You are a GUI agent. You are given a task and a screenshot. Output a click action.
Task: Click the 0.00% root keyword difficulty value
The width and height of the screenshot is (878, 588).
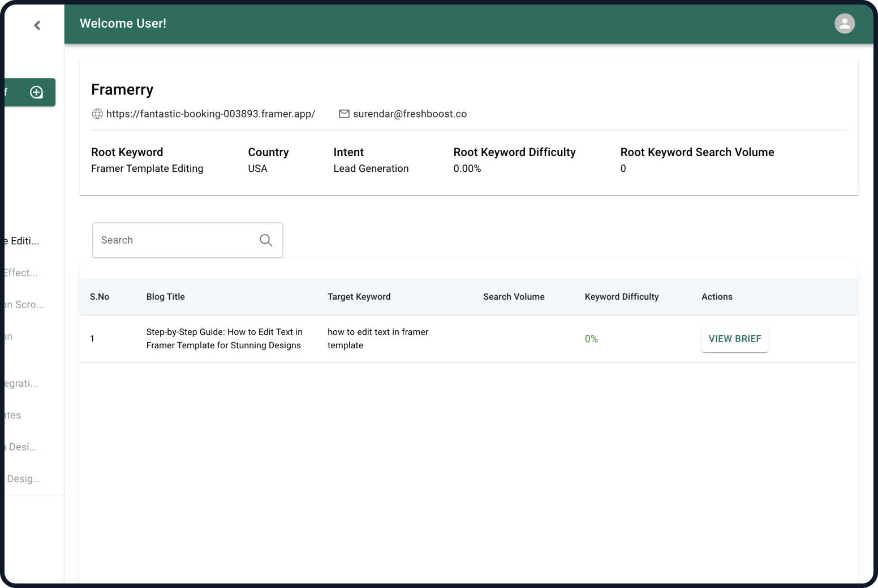(467, 168)
